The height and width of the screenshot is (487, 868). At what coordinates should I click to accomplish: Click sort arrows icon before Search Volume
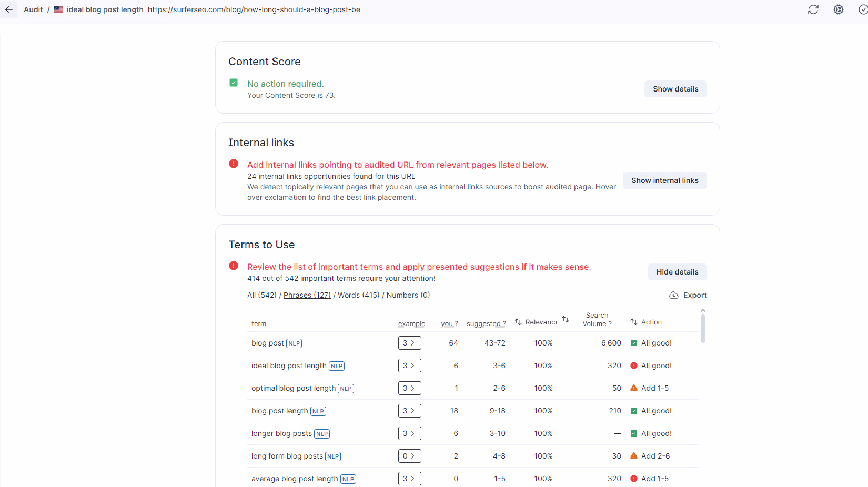coord(566,319)
